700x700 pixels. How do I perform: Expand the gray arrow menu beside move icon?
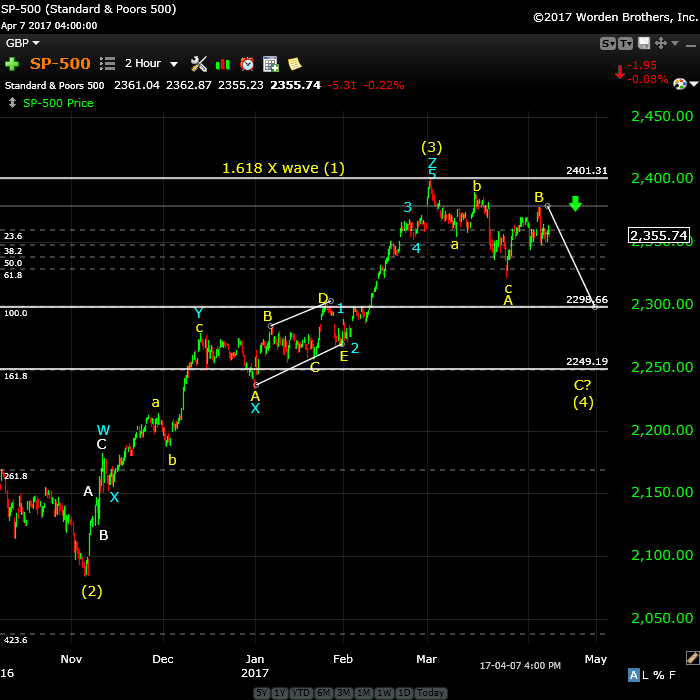tap(675, 43)
